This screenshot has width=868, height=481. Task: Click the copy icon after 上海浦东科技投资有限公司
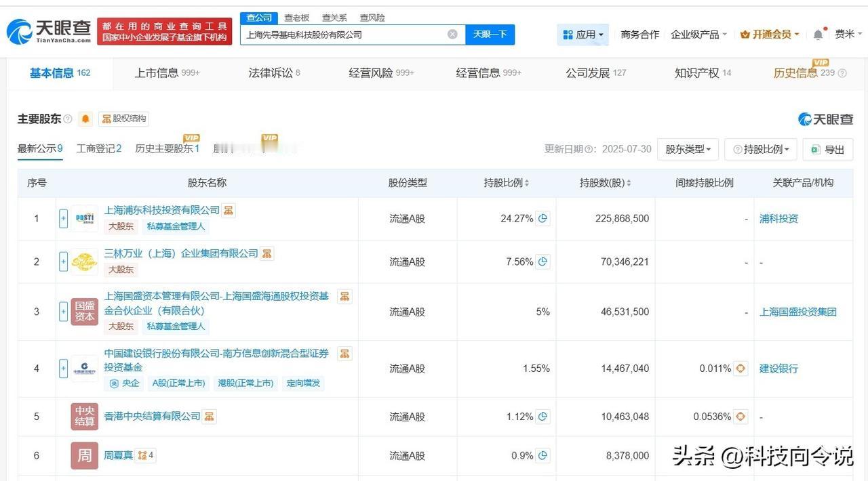tap(228, 210)
